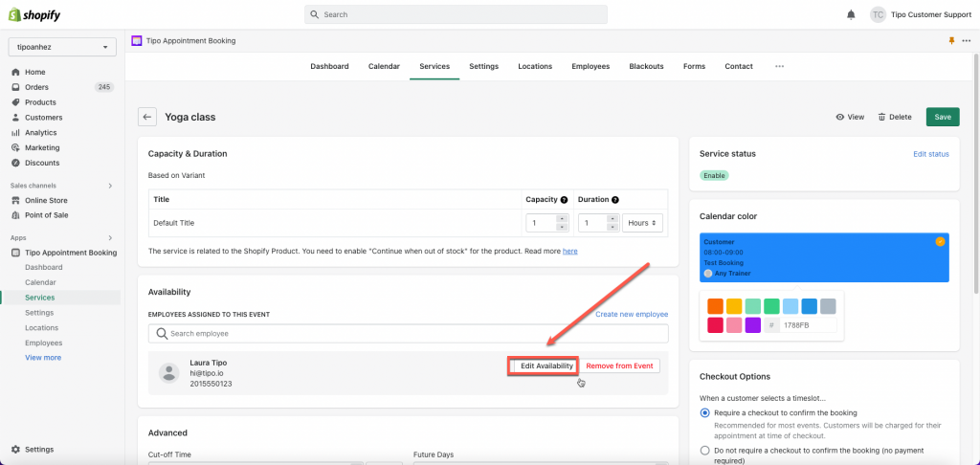Open the Hours duration unit dropdown
The height and width of the screenshot is (465, 980).
tap(642, 223)
